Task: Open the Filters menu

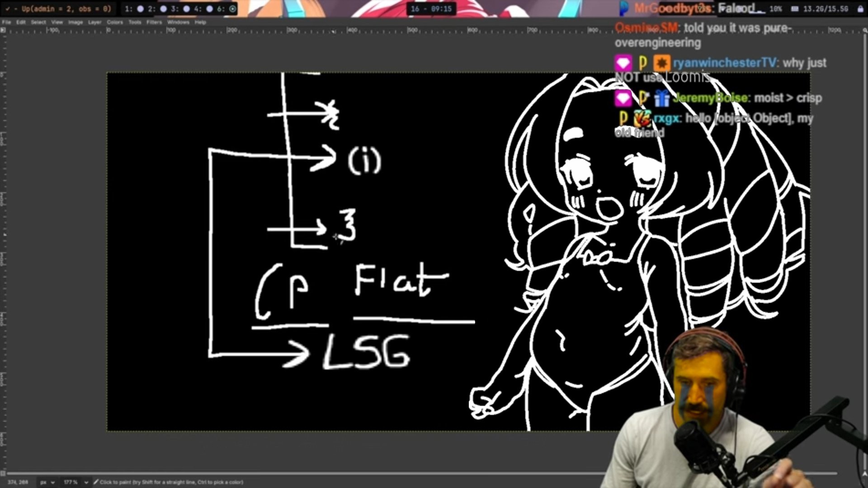Action: (154, 22)
